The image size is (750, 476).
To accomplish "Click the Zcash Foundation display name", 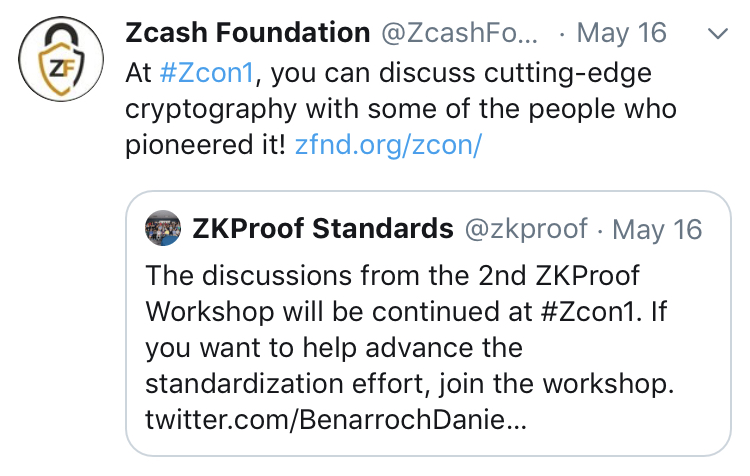I will tap(248, 33).
